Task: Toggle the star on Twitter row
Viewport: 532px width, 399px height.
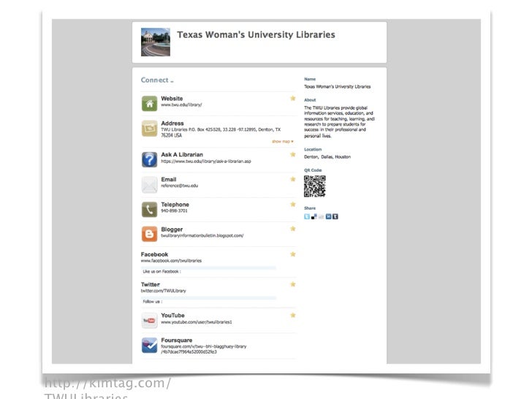Action: (x=293, y=284)
